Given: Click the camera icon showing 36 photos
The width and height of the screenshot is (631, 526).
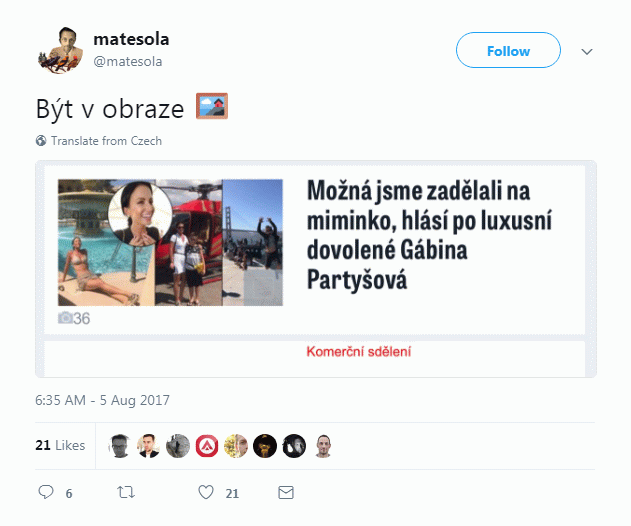Looking at the screenshot, I should 65,318.
